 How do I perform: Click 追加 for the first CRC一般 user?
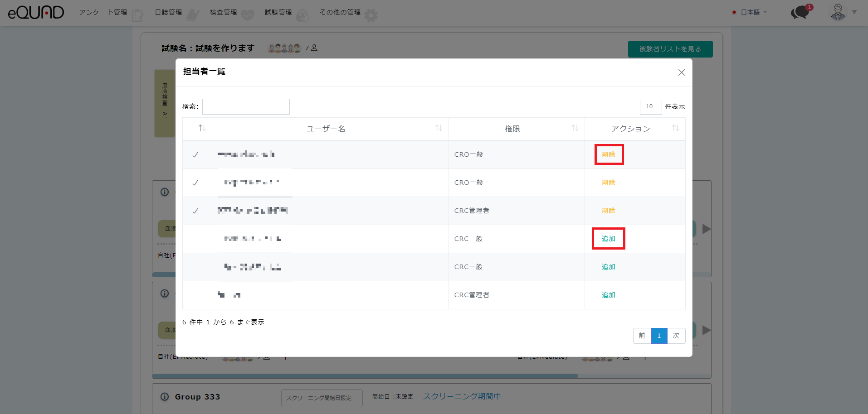pyautogui.click(x=609, y=239)
